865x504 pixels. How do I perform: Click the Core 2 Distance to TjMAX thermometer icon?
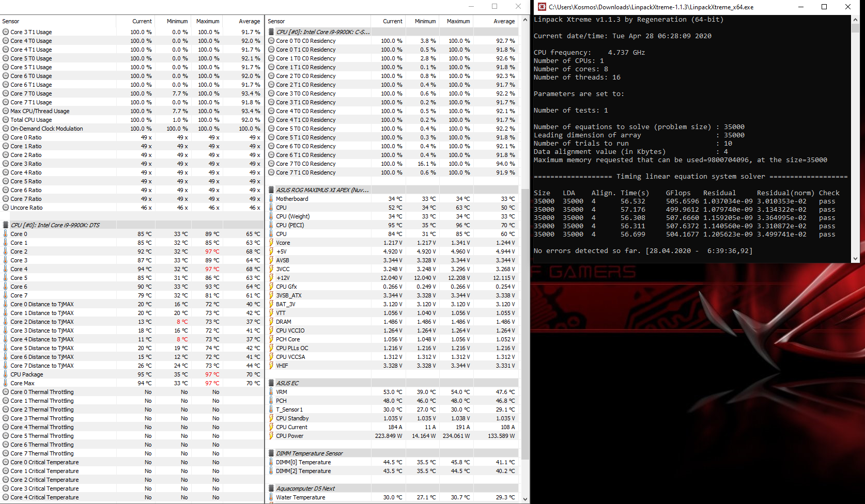point(6,322)
